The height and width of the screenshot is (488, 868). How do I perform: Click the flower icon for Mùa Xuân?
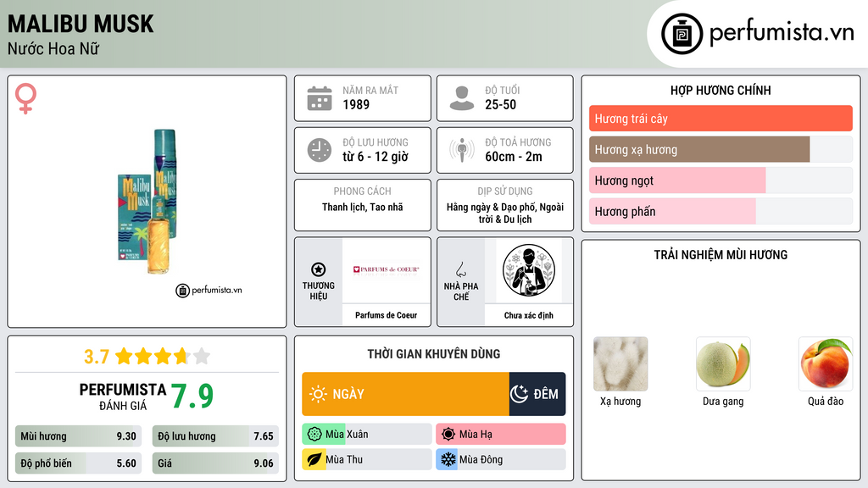pos(314,435)
